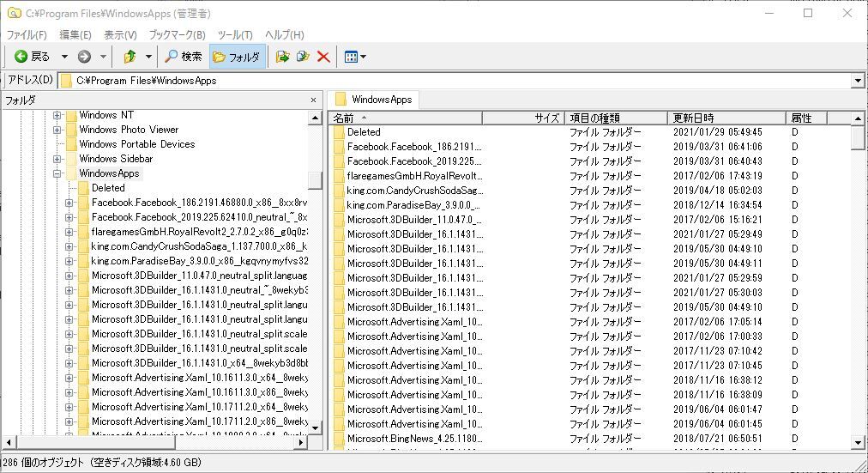Click file list scroll up arrow
868x473 pixels.
pyautogui.click(x=858, y=118)
